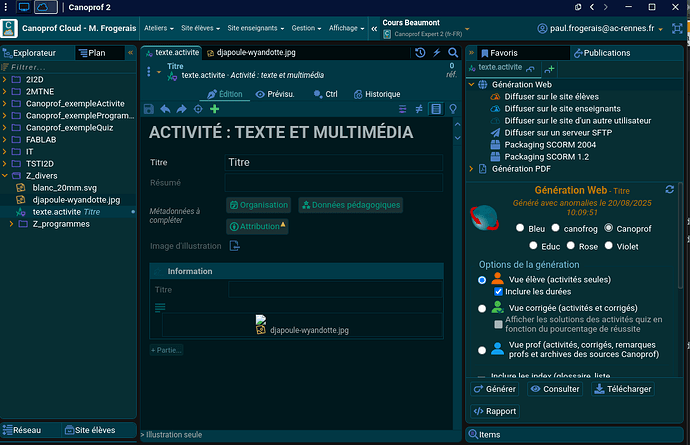Open the Affichage dropdown menu
690x445 pixels.
coord(349,28)
